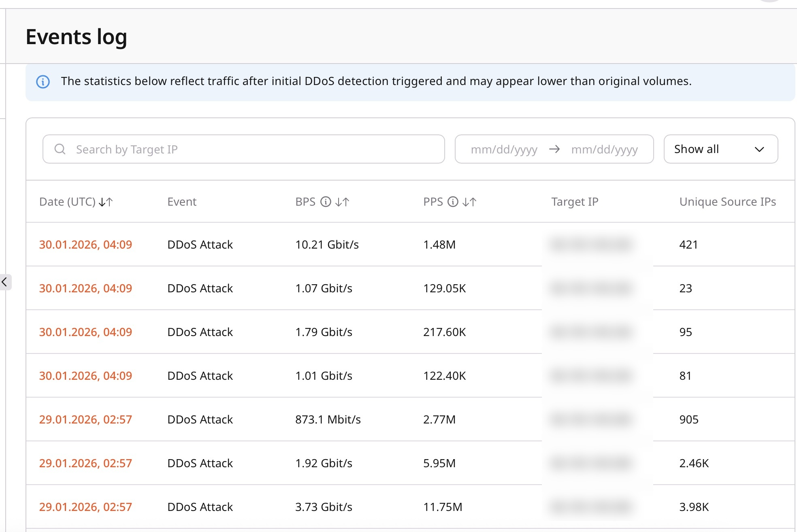Viewport: 797px width, 532px height.
Task: Click the start date mm/dd/yyyy field
Action: pyautogui.click(x=504, y=149)
